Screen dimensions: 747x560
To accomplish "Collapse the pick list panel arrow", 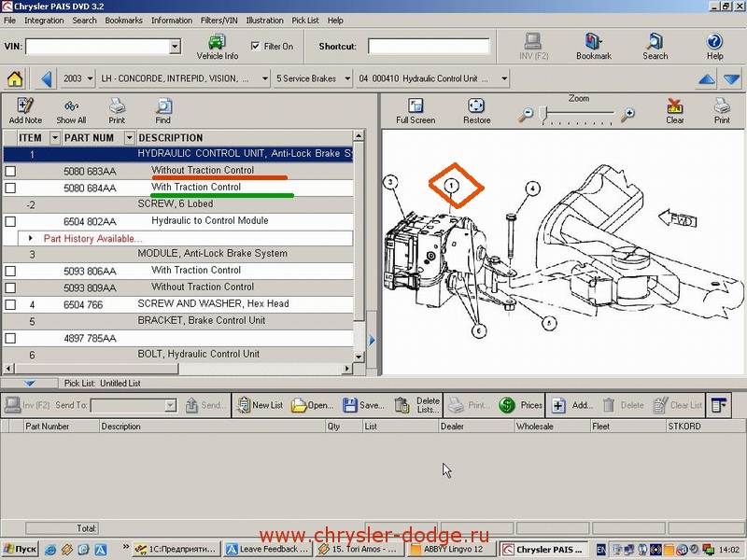I will (30, 383).
